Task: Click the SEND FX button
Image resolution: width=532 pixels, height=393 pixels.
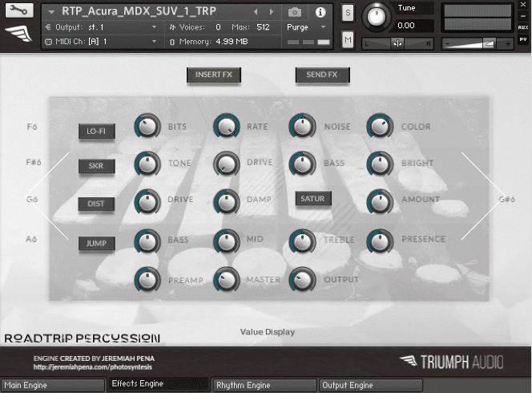Action: pyautogui.click(x=322, y=75)
